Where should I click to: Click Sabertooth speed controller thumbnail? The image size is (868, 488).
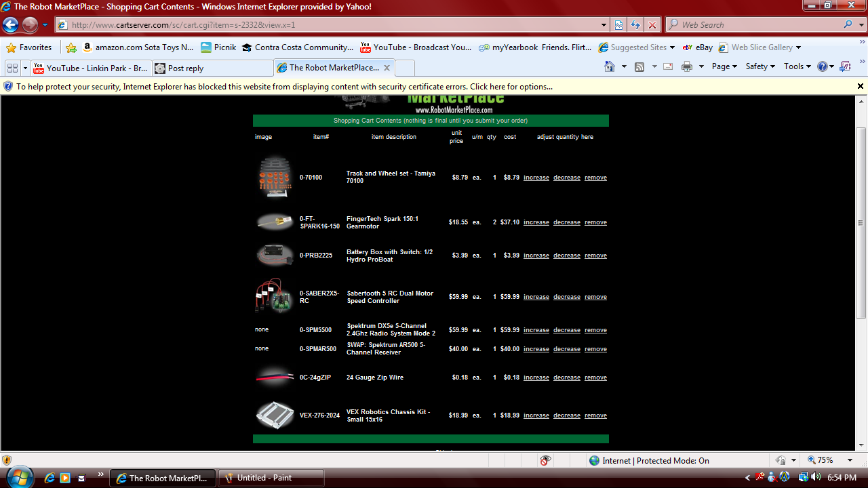pos(274,296)
